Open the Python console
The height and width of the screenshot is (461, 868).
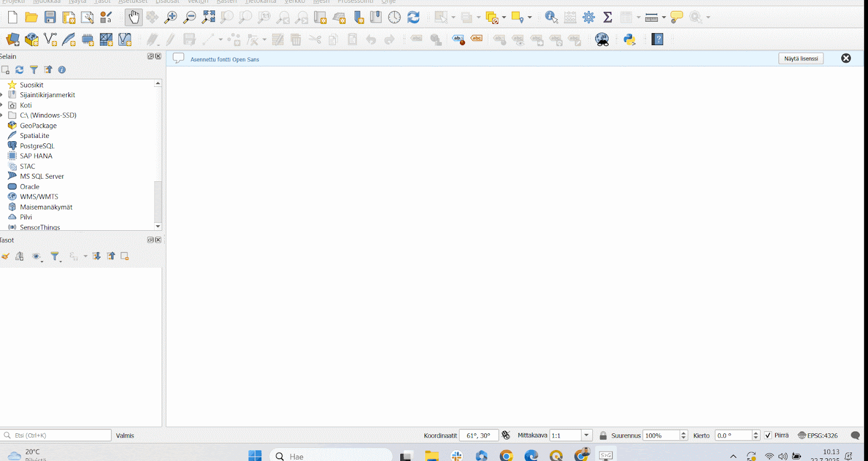(x=629, y=40)
